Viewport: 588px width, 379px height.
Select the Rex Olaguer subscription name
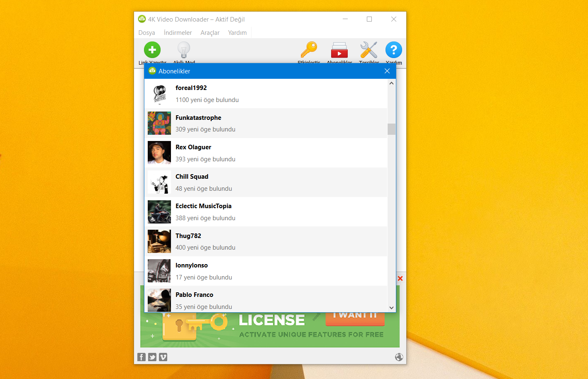pyautogui.click(x=193, y=147)
